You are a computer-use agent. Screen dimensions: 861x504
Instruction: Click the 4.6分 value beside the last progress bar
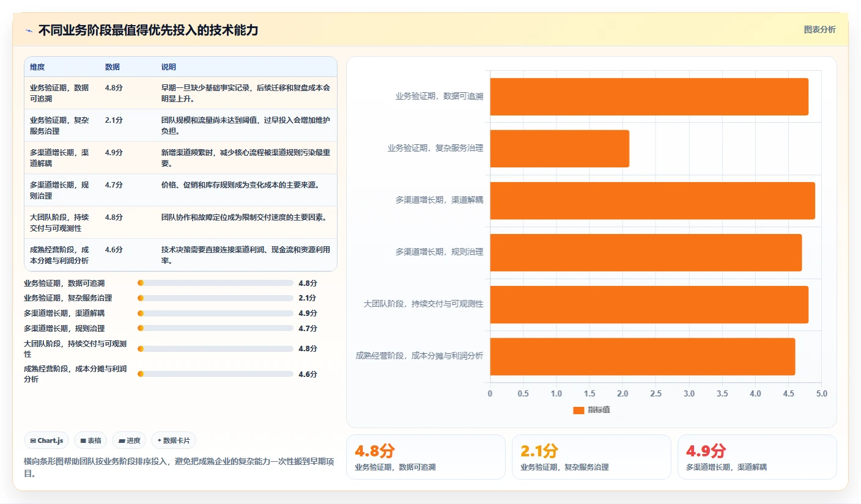[x=308, y=374]
